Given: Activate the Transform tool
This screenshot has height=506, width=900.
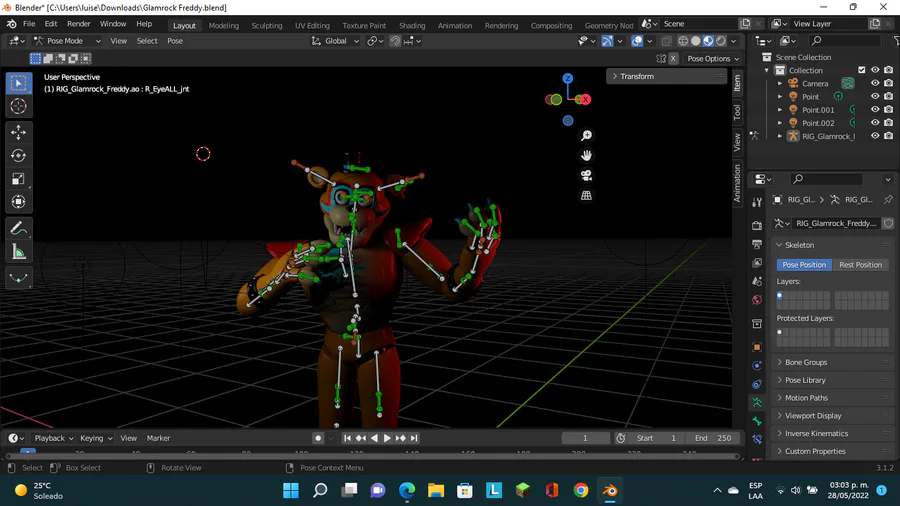Looking at the screenshot, I should point(18,202).
